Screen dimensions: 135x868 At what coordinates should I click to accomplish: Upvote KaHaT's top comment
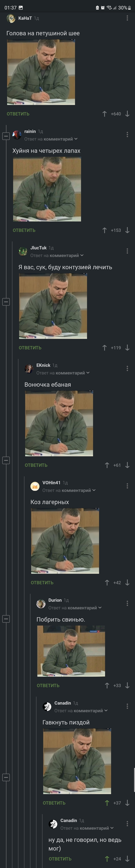coord(104,114)
